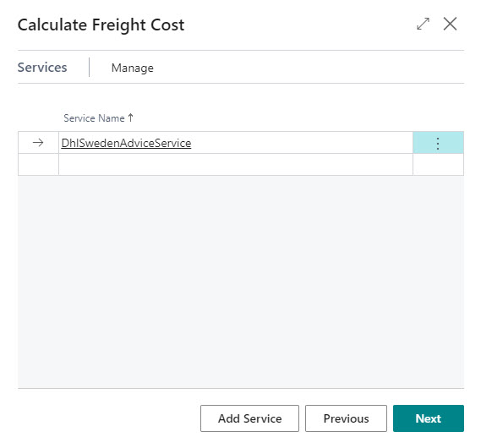This screenshot has width=481, height=448.
Task: Click the ascending sort arrow icon
Action: tap(130, 117)
